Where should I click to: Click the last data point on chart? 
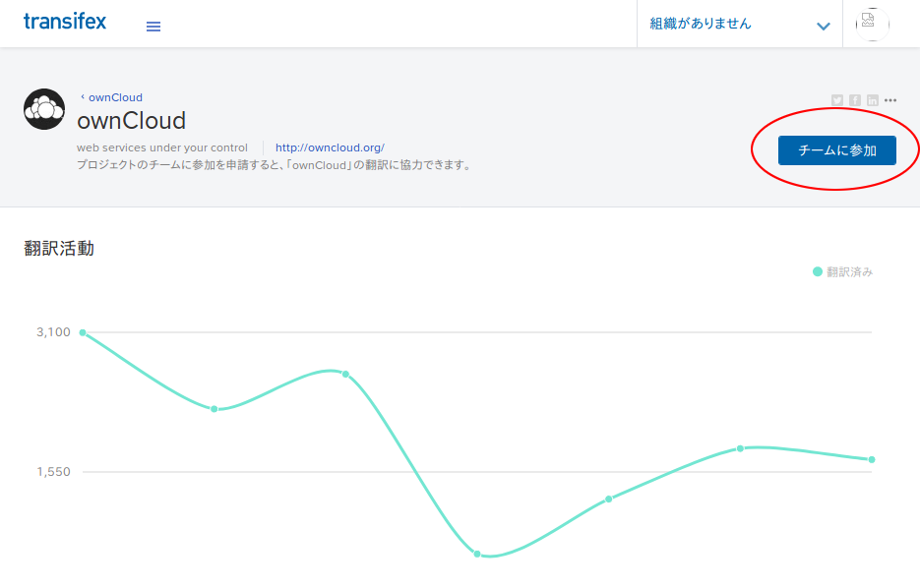pyautogui.click(x=872, y=459)
